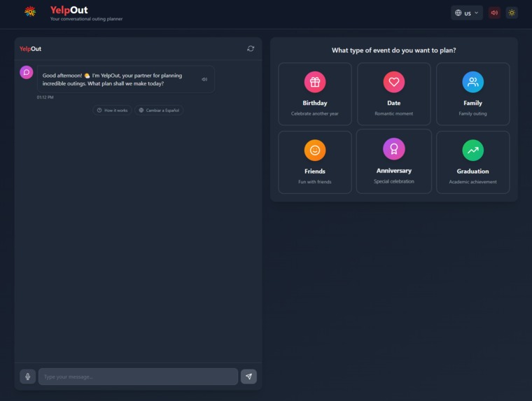Choose Fun with friends text
532x401 pixels.
315,182
